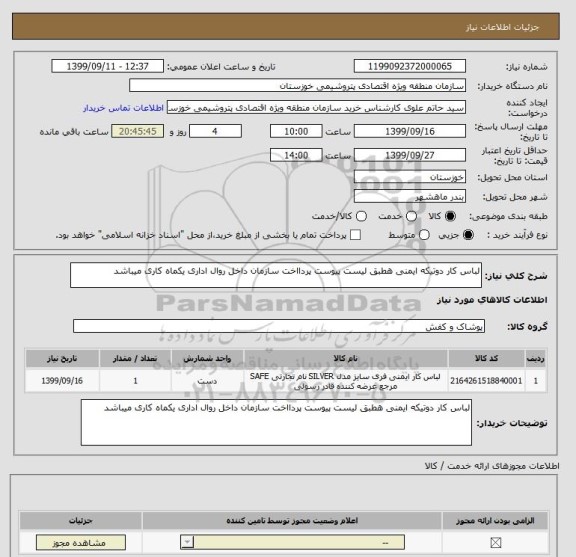576x557 pixels.
Task: Click the مشاهده مجوز button
Action: click(81, 543)
